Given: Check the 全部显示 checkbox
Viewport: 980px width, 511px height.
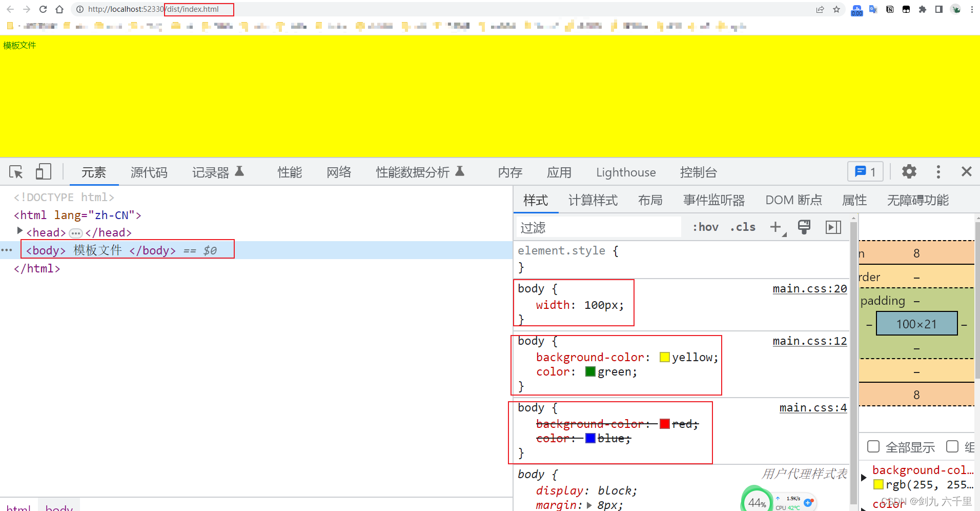Looking at the screenshot, I should click(x=873, y=446).
